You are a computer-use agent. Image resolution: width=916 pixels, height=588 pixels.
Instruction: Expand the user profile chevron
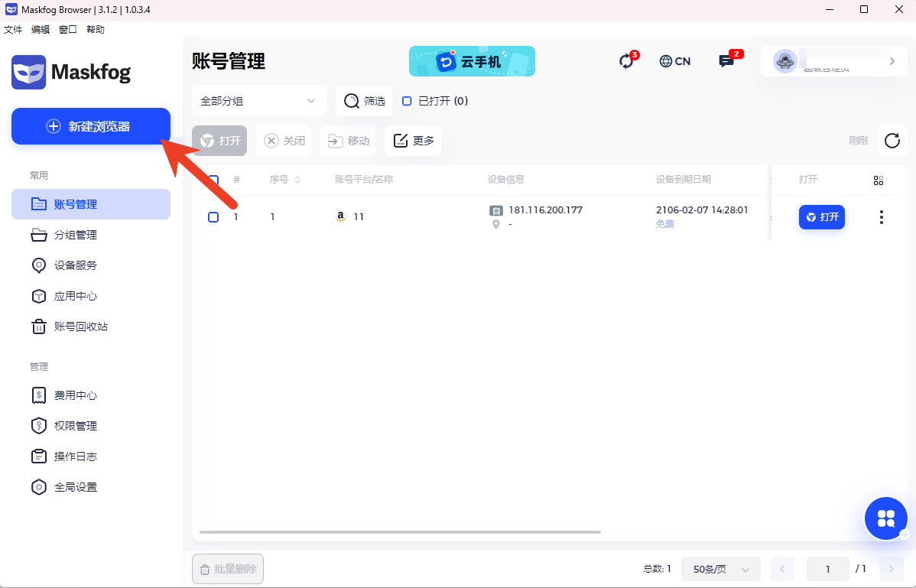[892, 61]
